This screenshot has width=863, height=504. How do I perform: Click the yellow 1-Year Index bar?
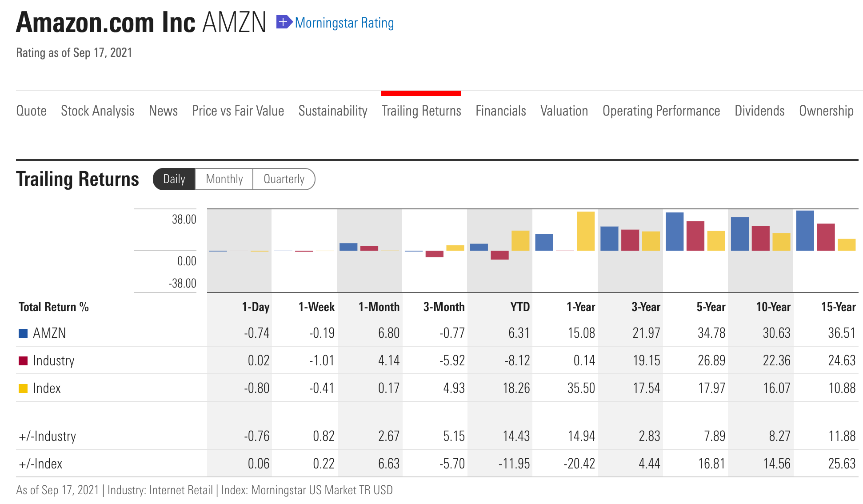[x=586, y=231]
